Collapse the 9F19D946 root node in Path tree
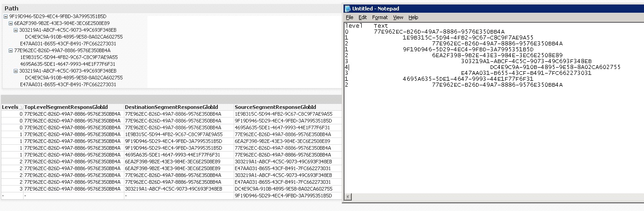This screenshot has height=211, width=644. click(x=6, y=16)
